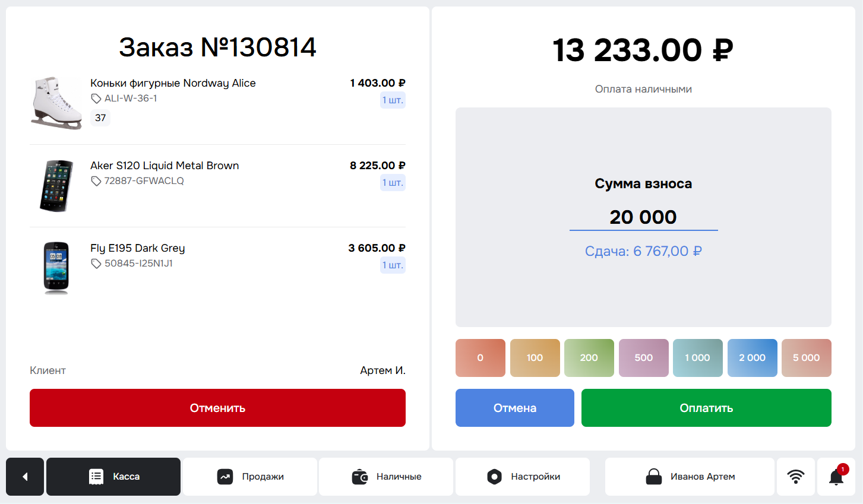Screen dimensions: 863x504
Task: Click the Fly E195 phone thumbnail
Action: coord(56,268)
